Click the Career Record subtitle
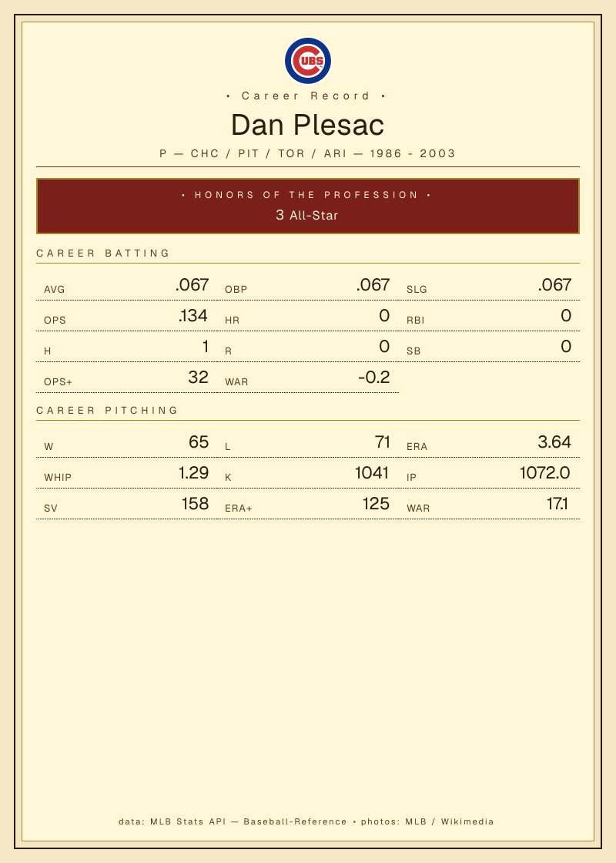Viewport: 616px width, 863px height. pos(306,96)
